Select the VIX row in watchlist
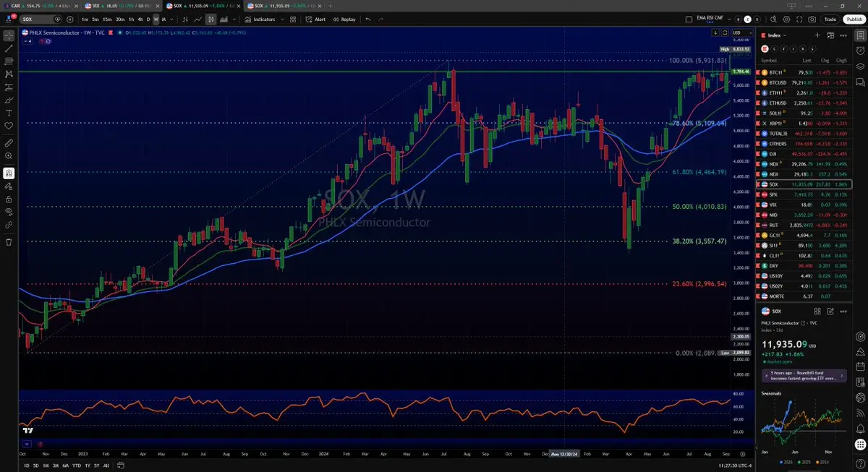Image resolution: width=868 pixels, height=472 pixels. 804,205
